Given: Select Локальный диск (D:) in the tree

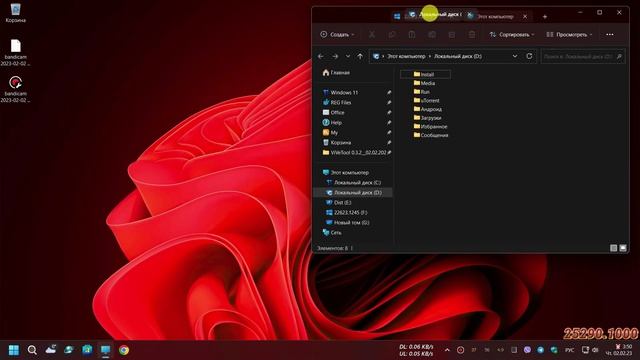Looking at the screenshot, I should [x=353, y=192].
